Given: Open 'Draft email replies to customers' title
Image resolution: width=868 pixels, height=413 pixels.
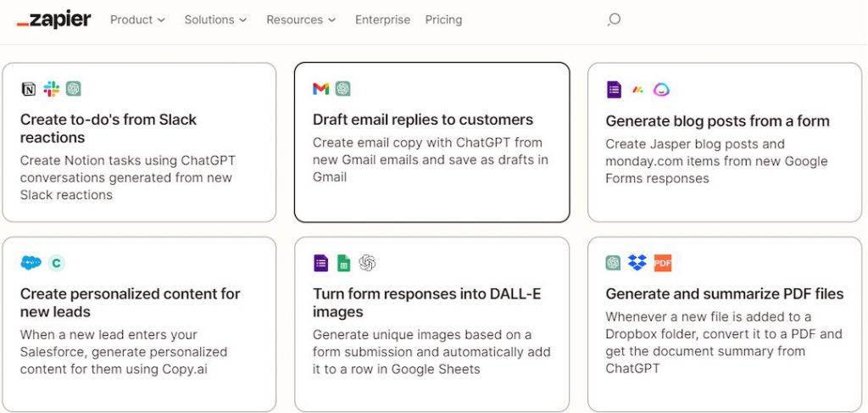Looking at the screenshot, I should (423, 120).
